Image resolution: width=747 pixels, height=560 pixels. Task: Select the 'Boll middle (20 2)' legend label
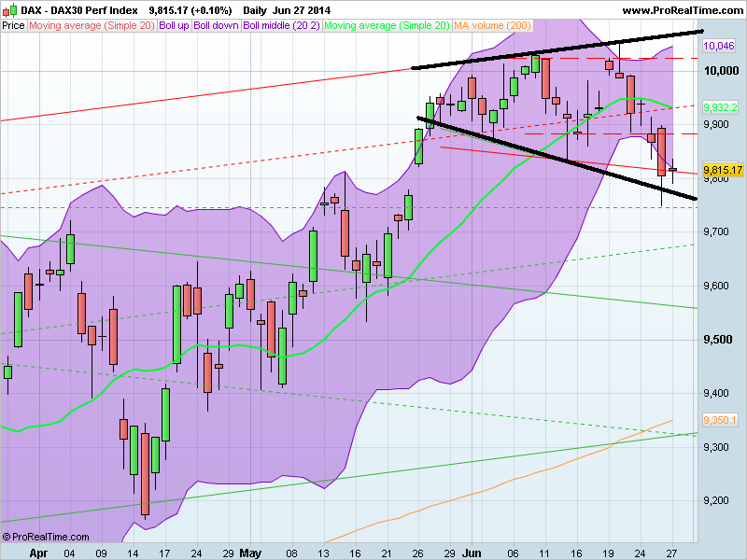click(x=281, y=26)
